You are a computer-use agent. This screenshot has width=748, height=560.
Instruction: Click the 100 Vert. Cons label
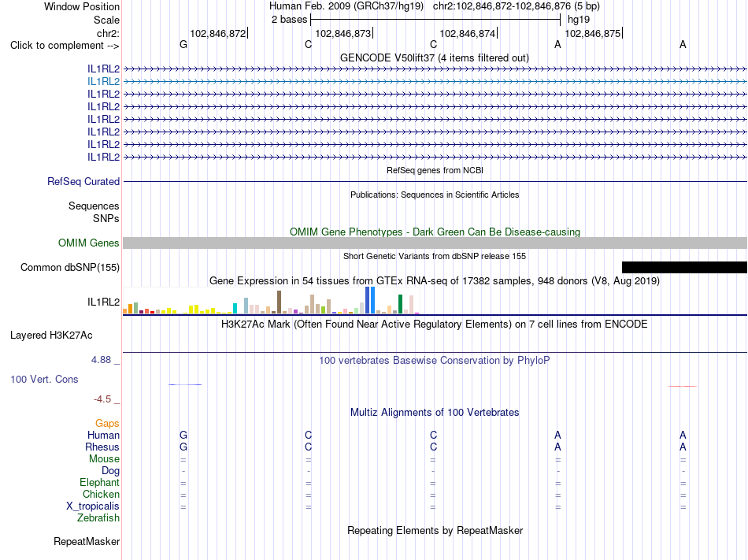44,379
